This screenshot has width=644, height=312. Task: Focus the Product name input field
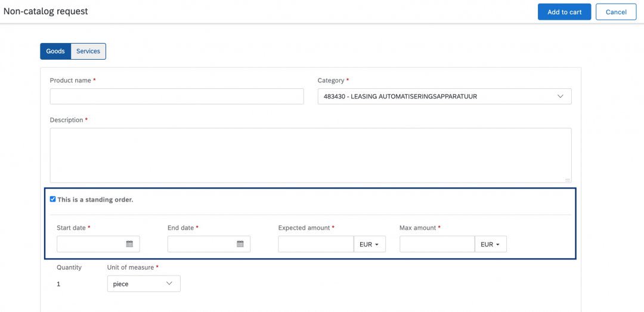(x=177, y=96)
